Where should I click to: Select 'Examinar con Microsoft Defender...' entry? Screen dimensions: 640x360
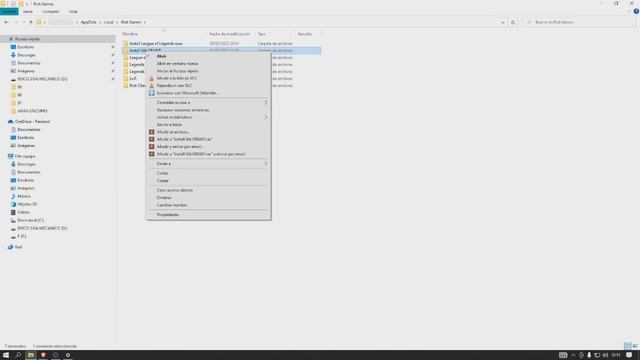[x=187, y=93]
